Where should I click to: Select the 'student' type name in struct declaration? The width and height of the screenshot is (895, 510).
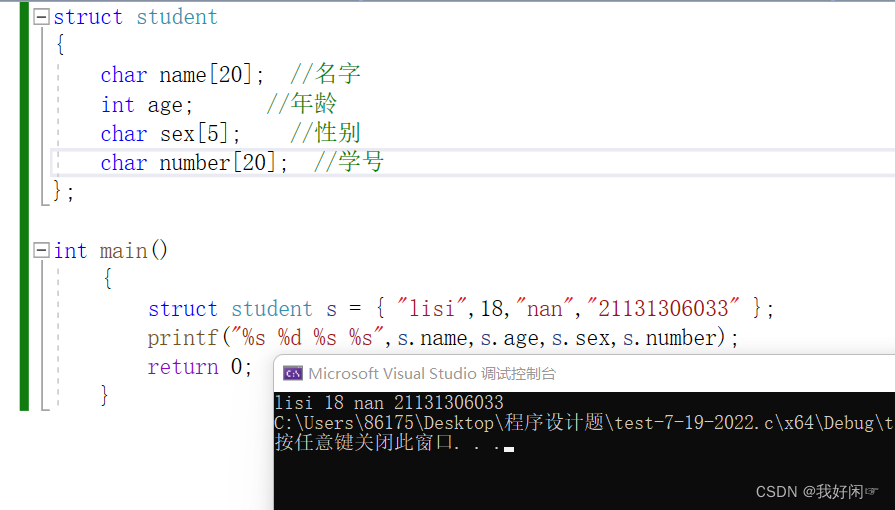177,17
